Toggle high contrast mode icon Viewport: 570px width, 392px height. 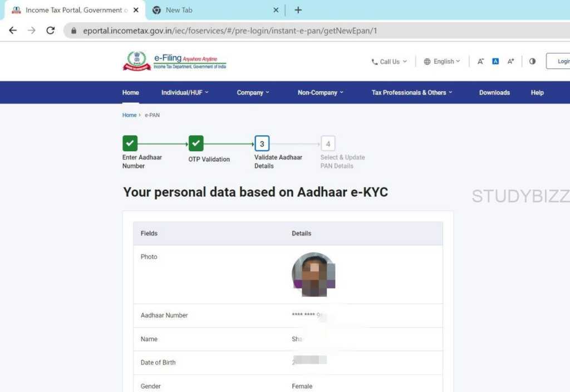(532, 62)
